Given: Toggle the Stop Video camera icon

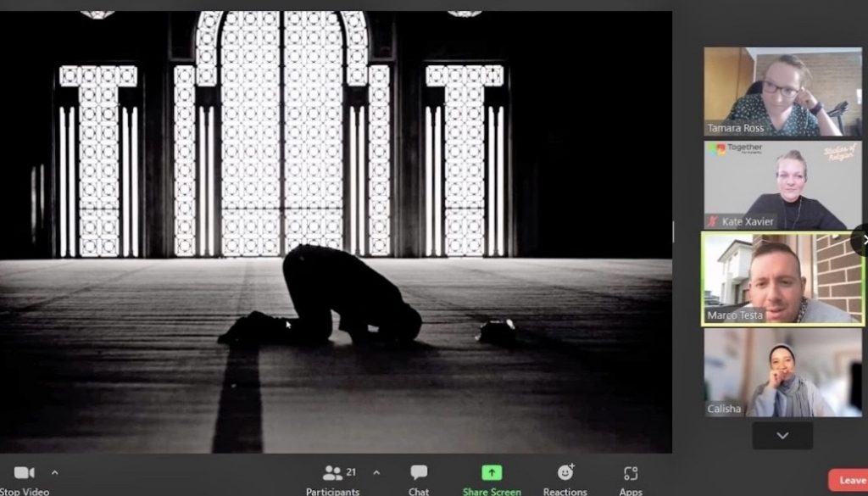Looking at the screenshot, I should 24,473.
